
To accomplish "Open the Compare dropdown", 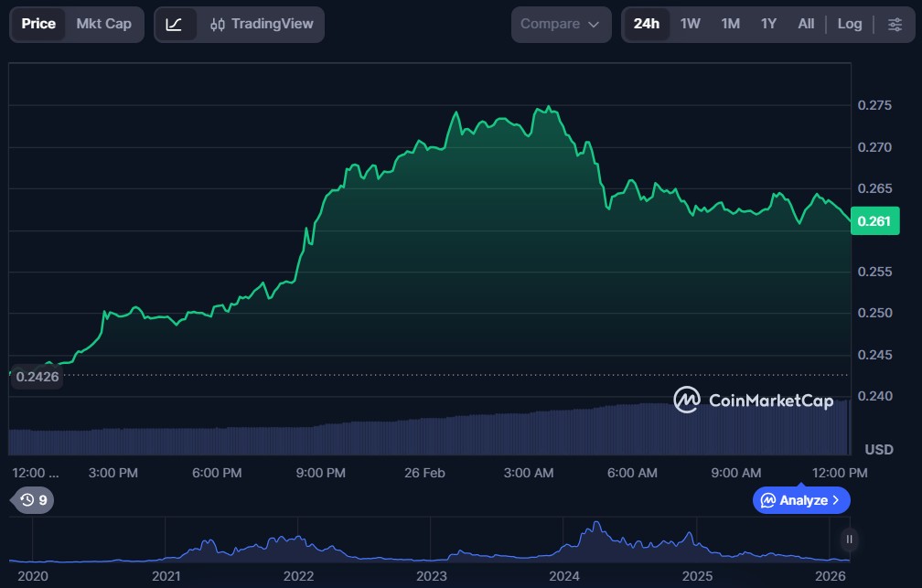I will point(560,25).
